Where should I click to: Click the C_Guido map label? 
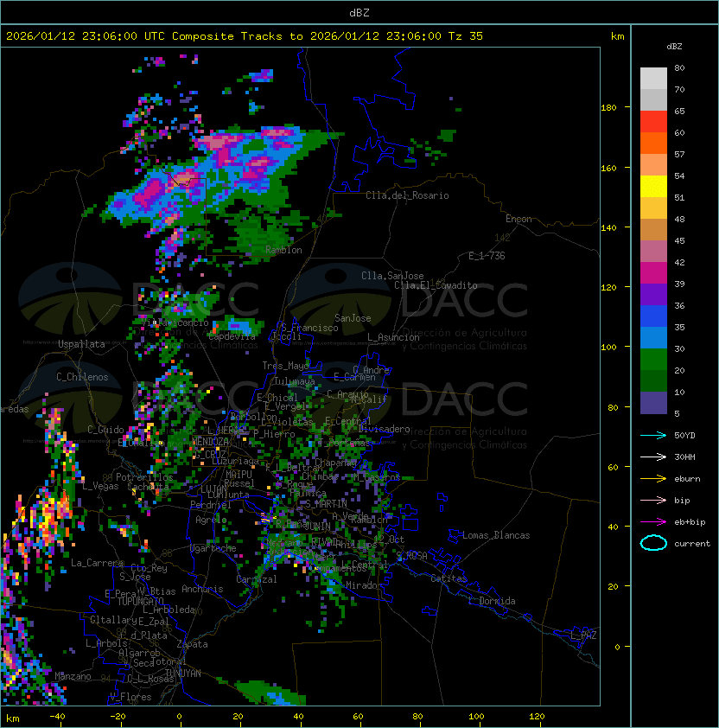(105, 430)
